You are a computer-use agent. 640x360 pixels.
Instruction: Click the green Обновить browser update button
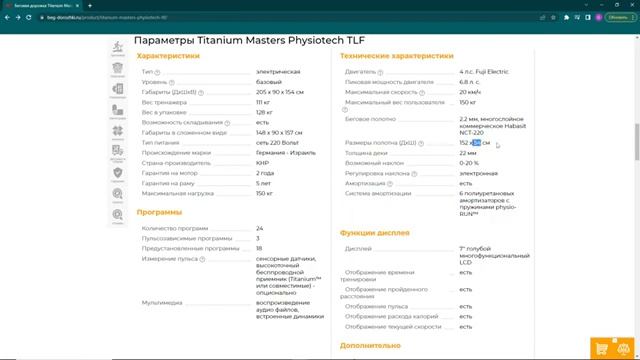click(x=620, y=18)
